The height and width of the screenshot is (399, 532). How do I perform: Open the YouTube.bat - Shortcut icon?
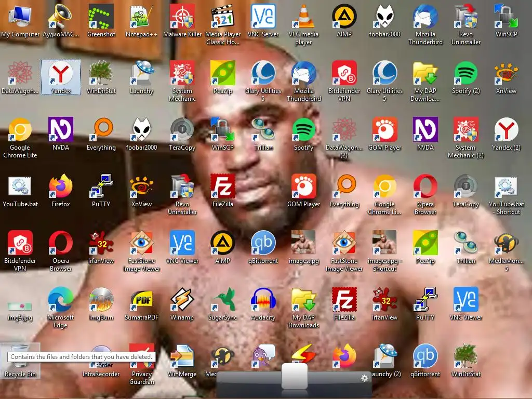click(506, 195)
